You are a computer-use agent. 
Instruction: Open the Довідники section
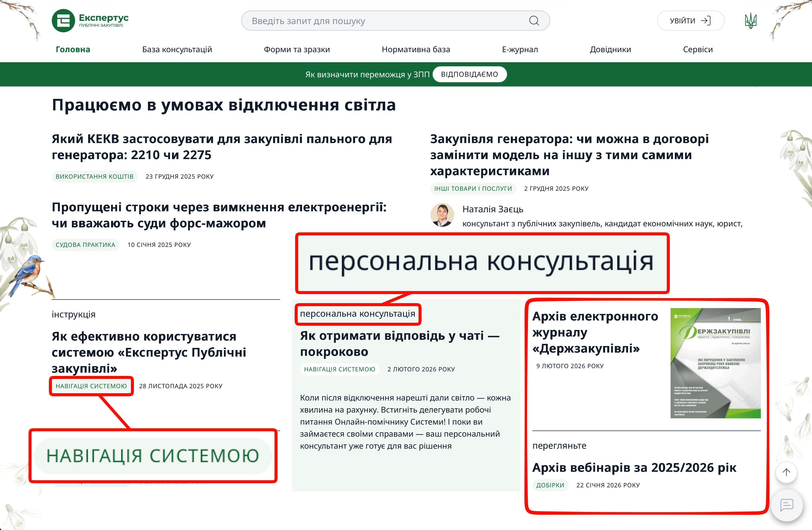610,49
